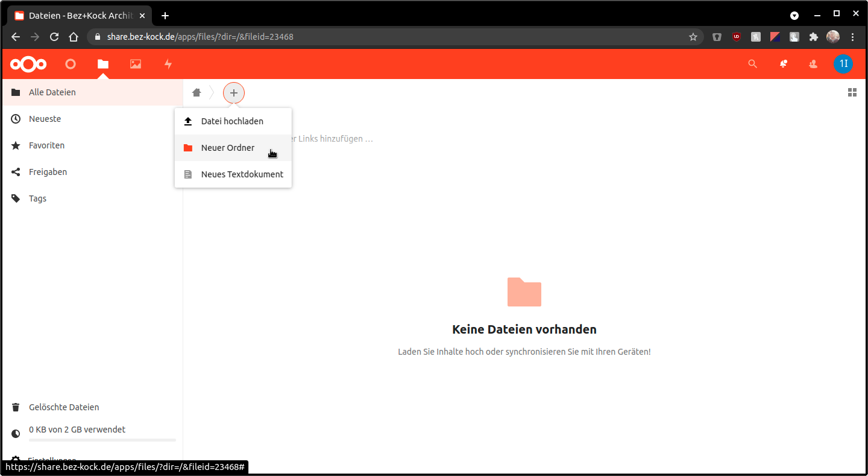Viewport: 868px width, 476px height.
Task: Click the search magnifier icon
Action: (752, 64)
